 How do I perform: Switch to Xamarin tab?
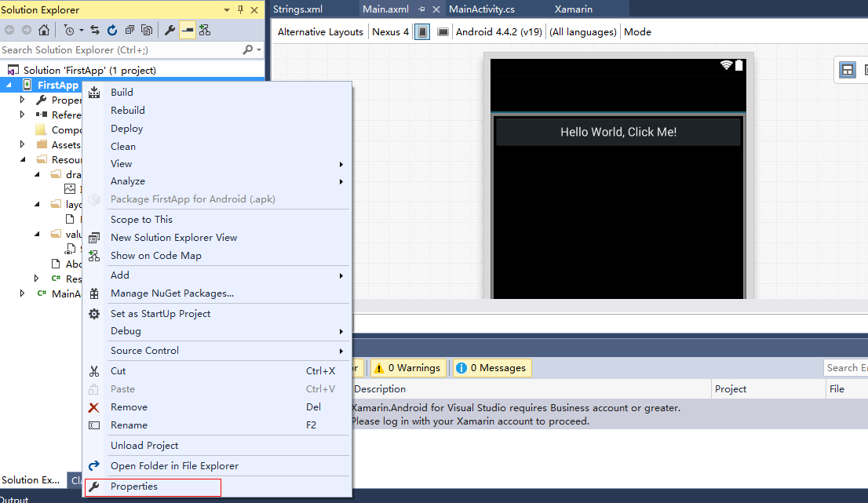click(x=574, y=9)
